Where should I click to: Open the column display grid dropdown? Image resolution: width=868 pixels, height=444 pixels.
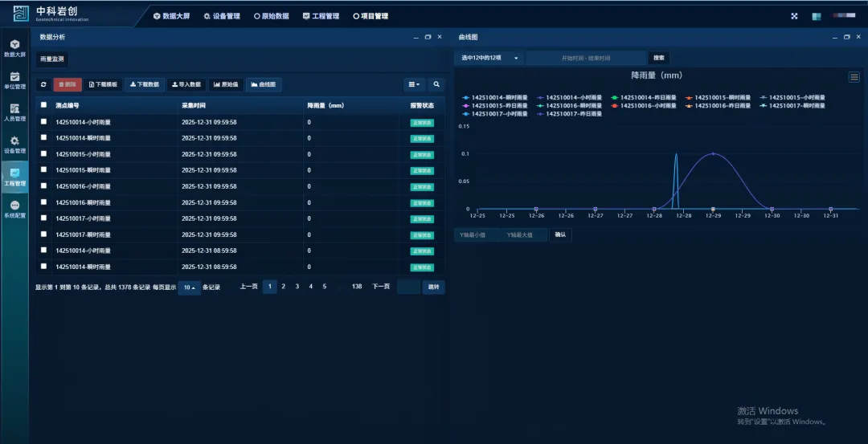(414, 84)
